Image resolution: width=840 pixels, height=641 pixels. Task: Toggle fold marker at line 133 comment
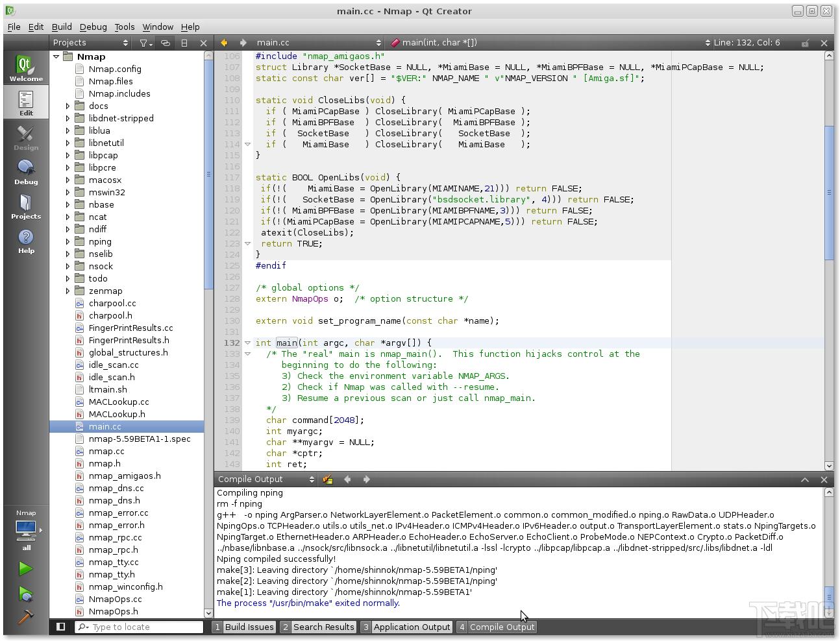247,354
